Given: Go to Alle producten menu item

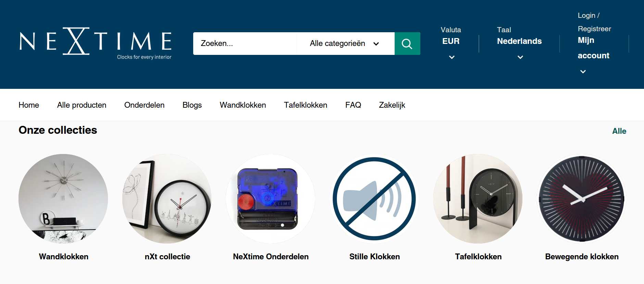Looking at the screenshot, I should (x=82, y=105).
